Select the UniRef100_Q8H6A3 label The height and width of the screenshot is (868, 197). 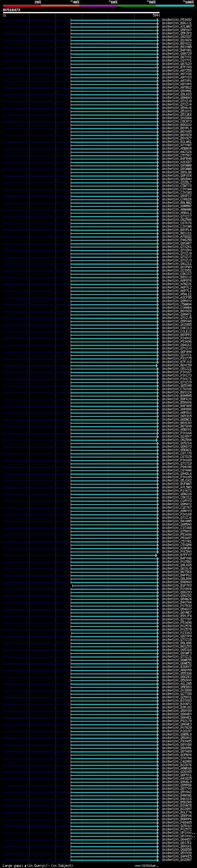[177, 98]
